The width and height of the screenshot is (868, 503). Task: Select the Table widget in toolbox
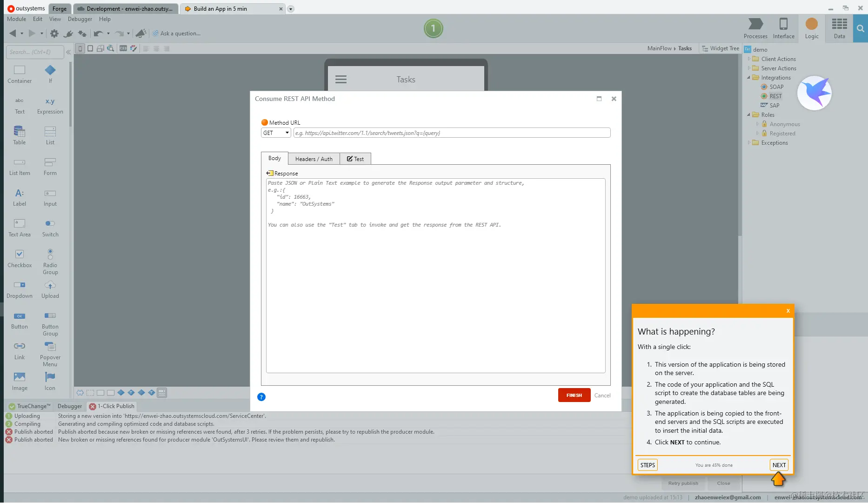click(x=20, y=136)
